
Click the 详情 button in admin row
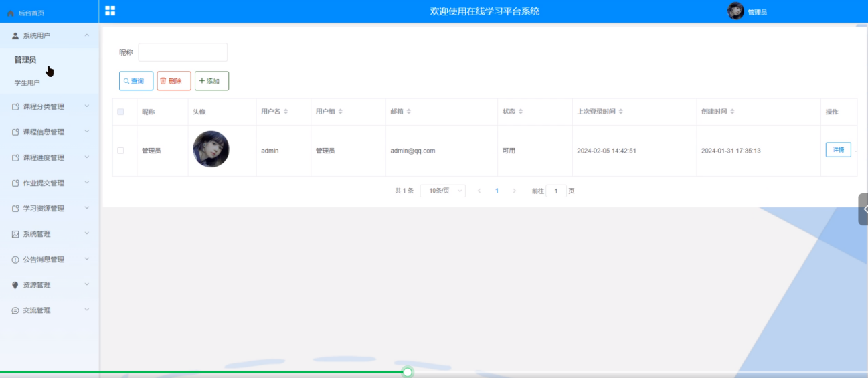[x=838, y=150]
